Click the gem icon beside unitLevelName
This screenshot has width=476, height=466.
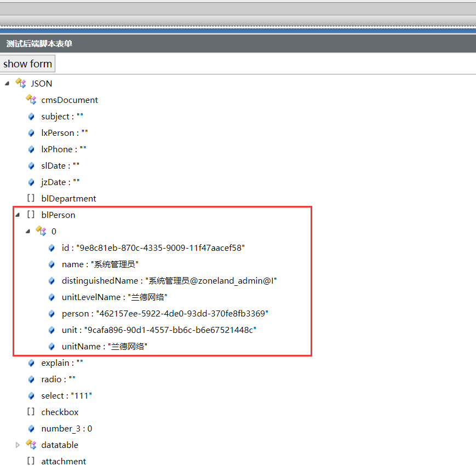pyautogui.click(x=51, y=297)
